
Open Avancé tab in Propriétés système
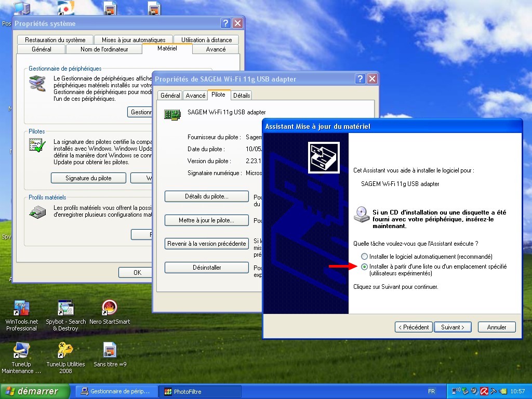[216, 49]
